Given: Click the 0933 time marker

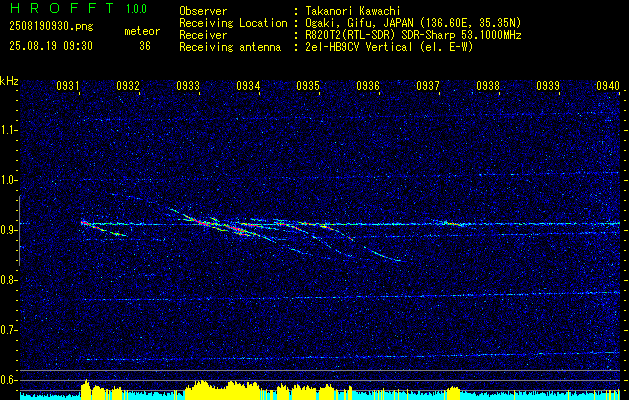Looking at the screenshot, I should pos(188,86).
